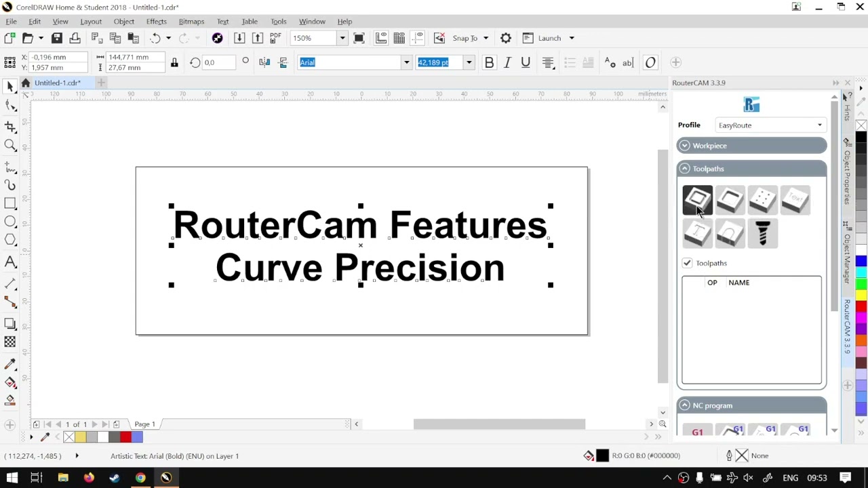The image size is (868, 488).
Task: Open the 150% zoom level dropdown
Action: click(x=342, y=38)
